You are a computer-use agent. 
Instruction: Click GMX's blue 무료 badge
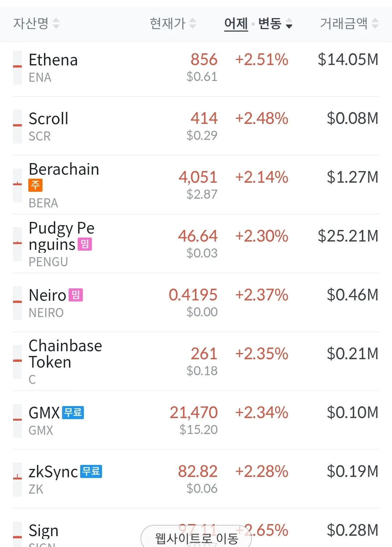coord(73,413)
